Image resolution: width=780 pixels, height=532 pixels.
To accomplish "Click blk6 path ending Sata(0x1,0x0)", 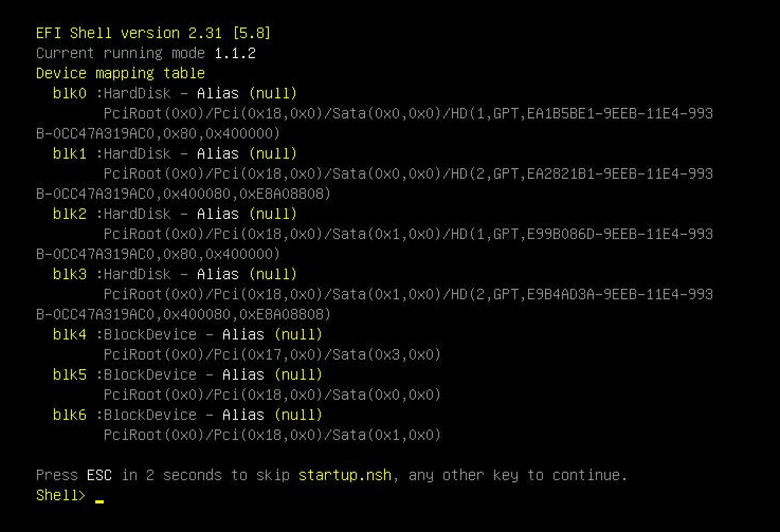I will [x=272, y=435].
